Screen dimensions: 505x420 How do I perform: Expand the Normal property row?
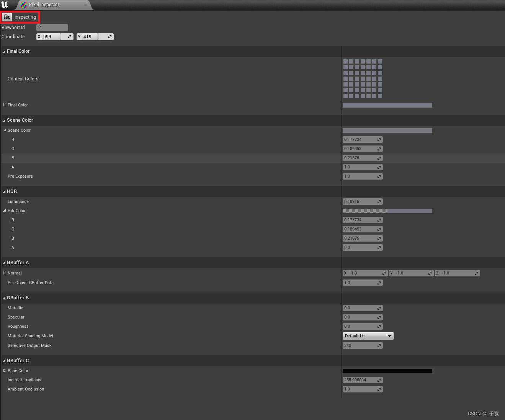[5, 273]
